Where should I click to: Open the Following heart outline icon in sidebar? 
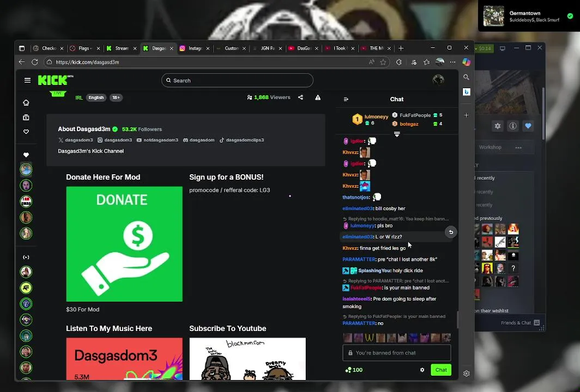click(x=26, y=132)
